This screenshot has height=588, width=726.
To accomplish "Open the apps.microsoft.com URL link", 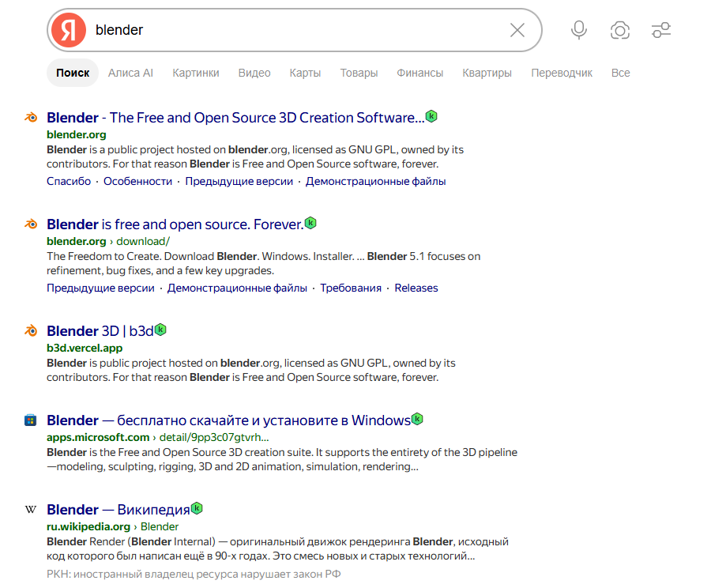I will pos(157,437).
